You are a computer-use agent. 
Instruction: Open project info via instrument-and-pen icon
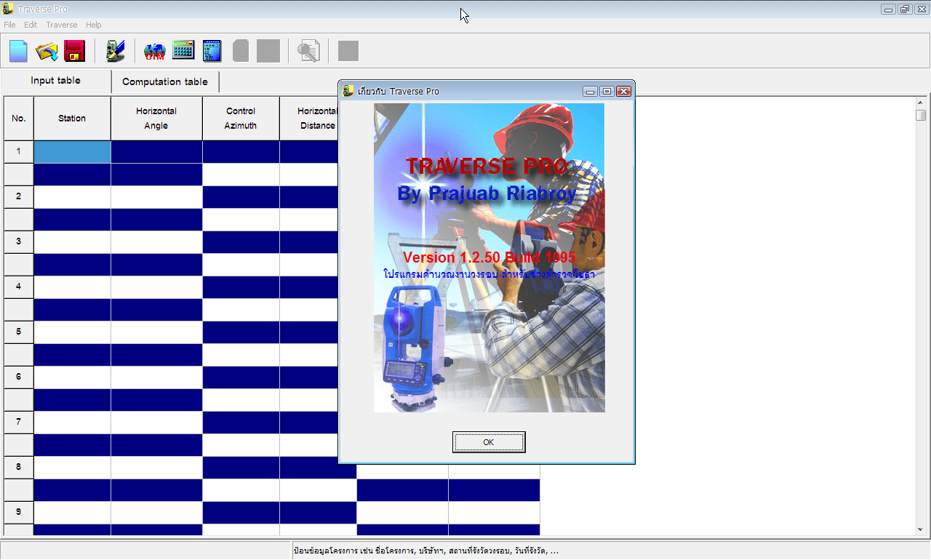pyautogui.click(x=115, y=51)
